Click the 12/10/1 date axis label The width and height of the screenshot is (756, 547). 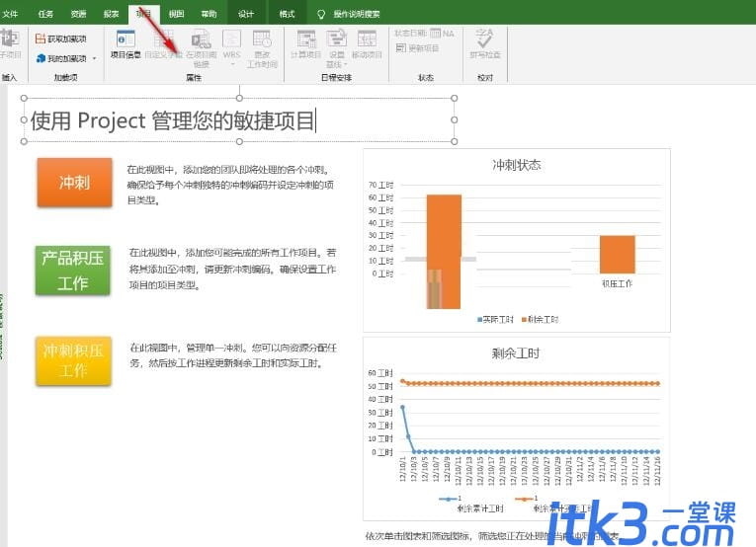(x=402, y=470)
